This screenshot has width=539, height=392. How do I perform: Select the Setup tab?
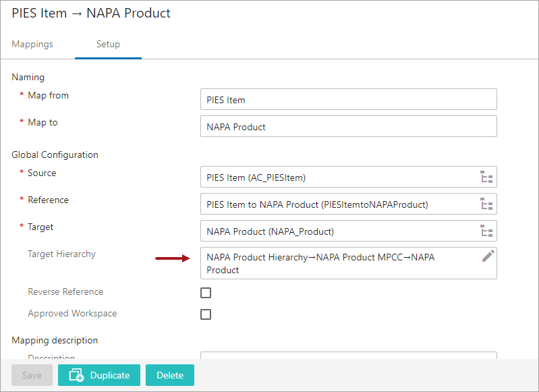pos(108,45)
